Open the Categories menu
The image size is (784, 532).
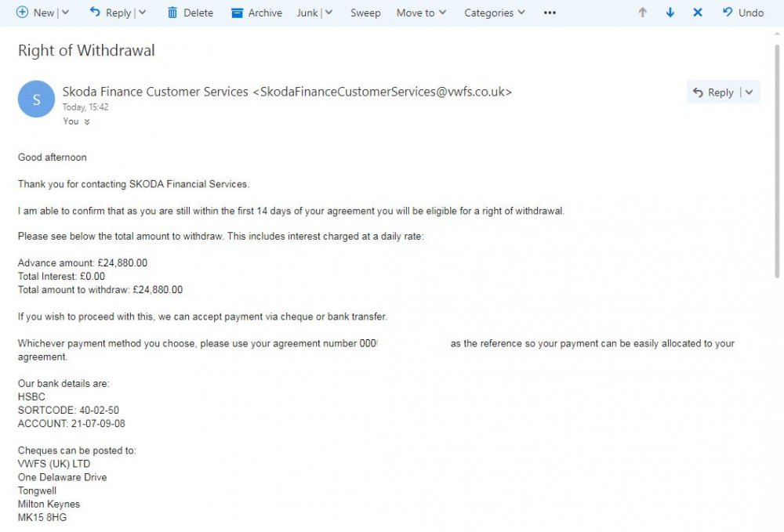(x=495, y=13)
